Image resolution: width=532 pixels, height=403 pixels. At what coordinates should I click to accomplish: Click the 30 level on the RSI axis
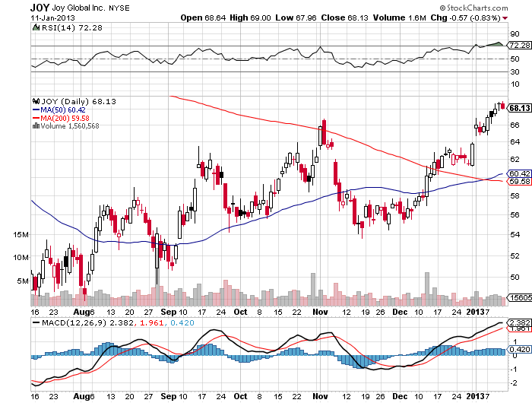515,71
